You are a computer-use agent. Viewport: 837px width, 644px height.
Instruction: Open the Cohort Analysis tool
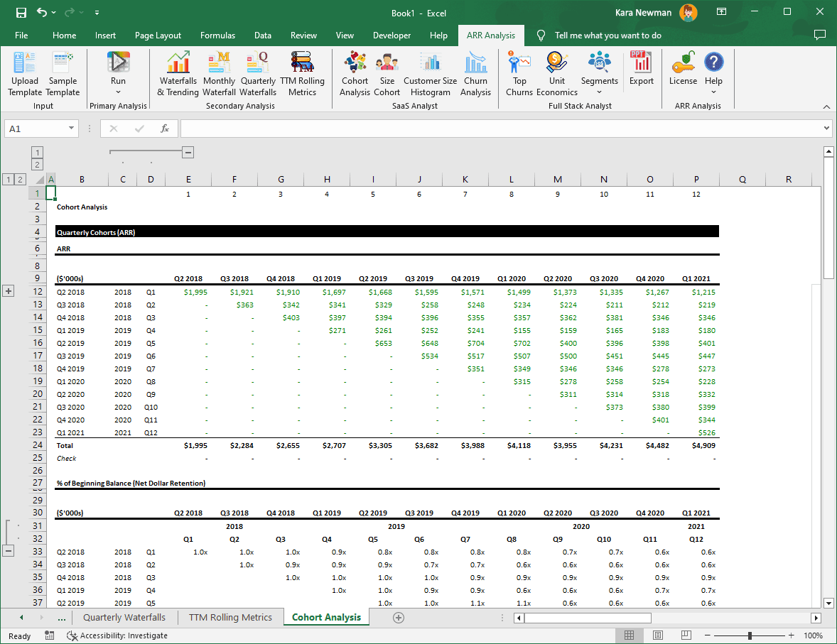coord(355,73)
